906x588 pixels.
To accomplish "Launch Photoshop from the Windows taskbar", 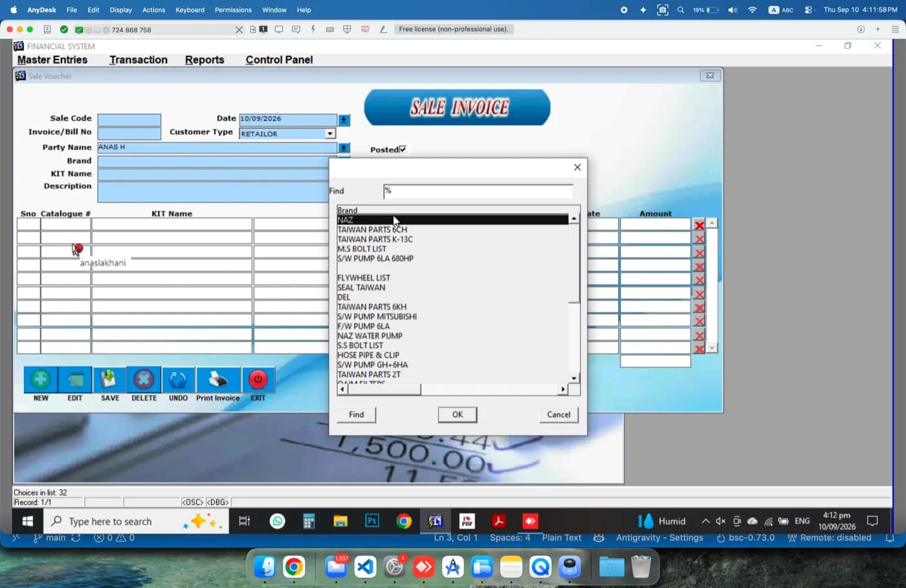I will [372, 521].
